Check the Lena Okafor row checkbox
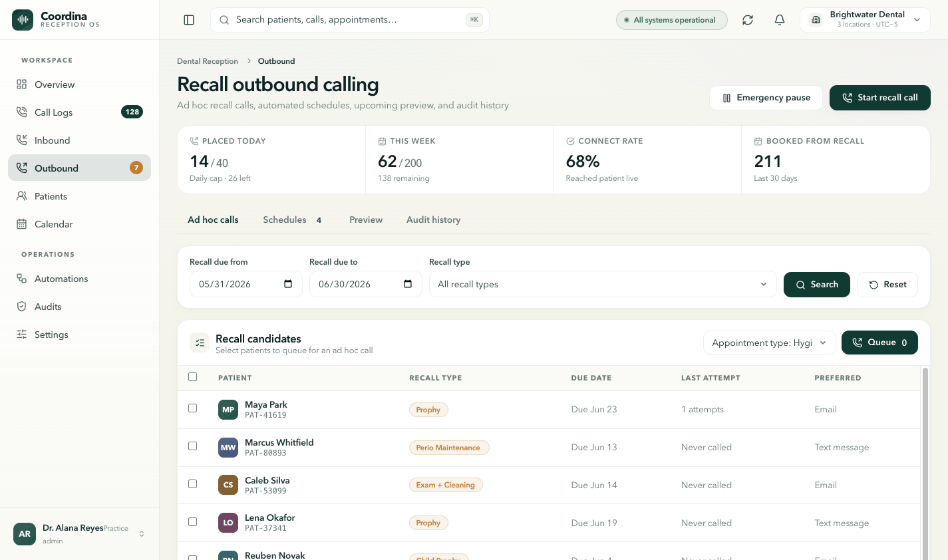 (193, 522)
